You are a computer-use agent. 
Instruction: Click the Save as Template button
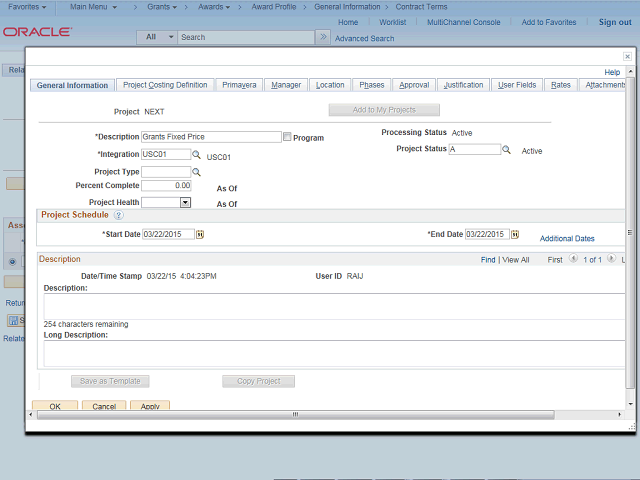[x=110, y=381]
